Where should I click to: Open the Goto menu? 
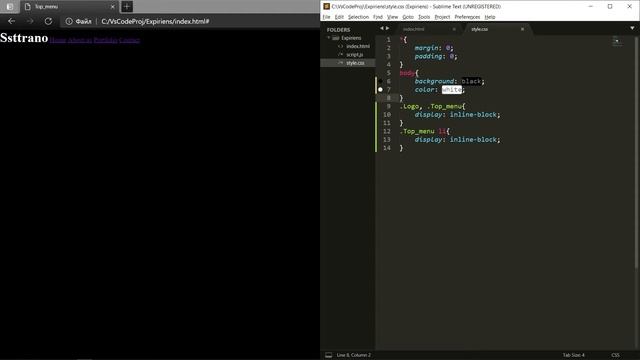click(408, 17)
